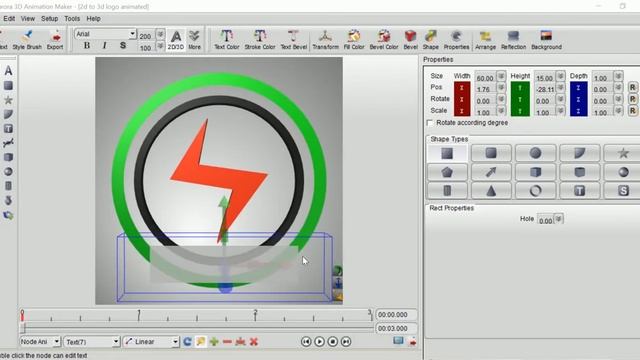The height and width of the screenshot is (360, 640).
Task: Open the Transform tool
Action: 325,40
